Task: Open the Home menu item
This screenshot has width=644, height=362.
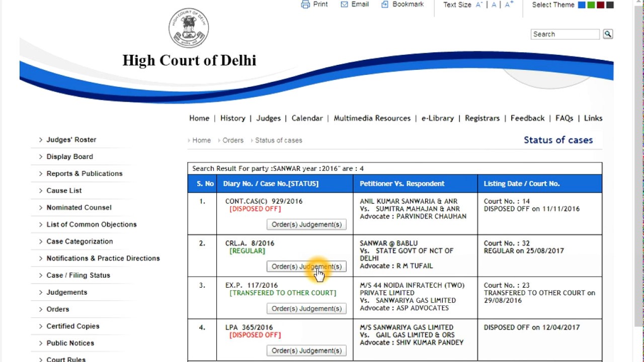Action: [199, 118]
